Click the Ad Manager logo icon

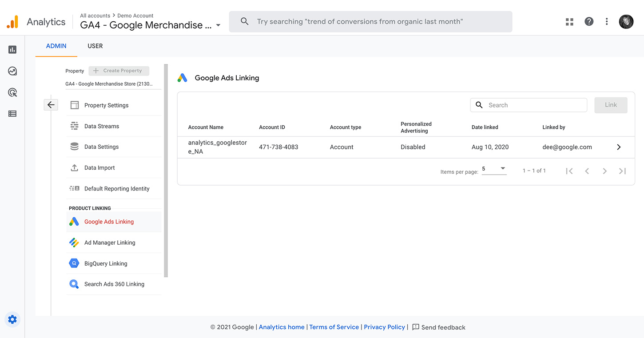(x=74, y=243)
